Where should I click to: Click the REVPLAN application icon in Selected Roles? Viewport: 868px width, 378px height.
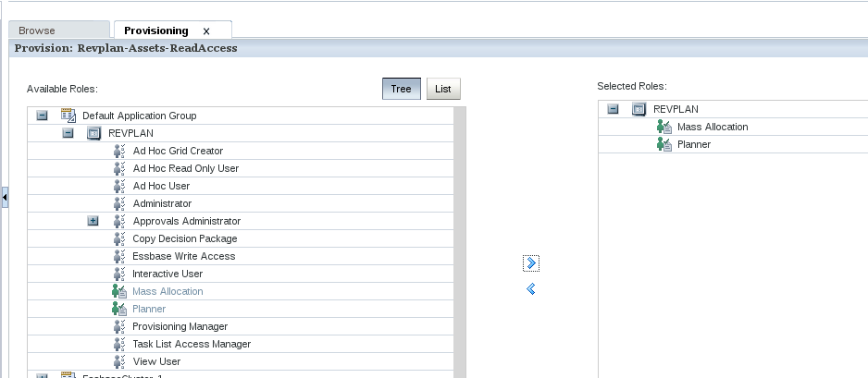(639, 109)
